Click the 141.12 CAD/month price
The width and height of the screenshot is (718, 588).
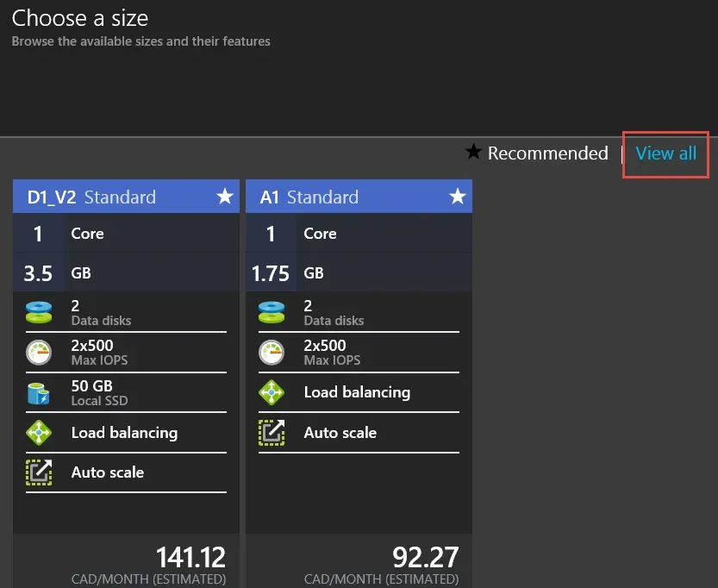190,557
